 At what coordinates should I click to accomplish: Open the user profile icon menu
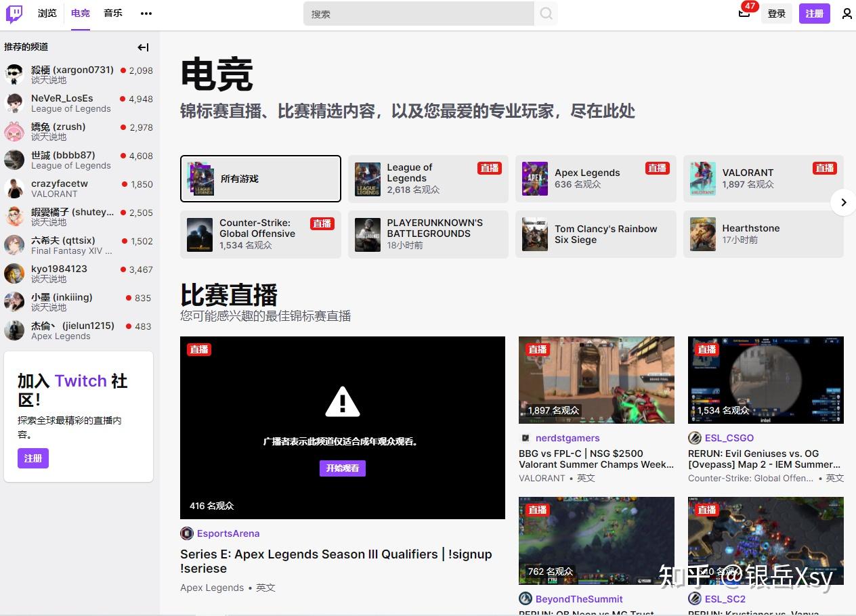[847, 14]
